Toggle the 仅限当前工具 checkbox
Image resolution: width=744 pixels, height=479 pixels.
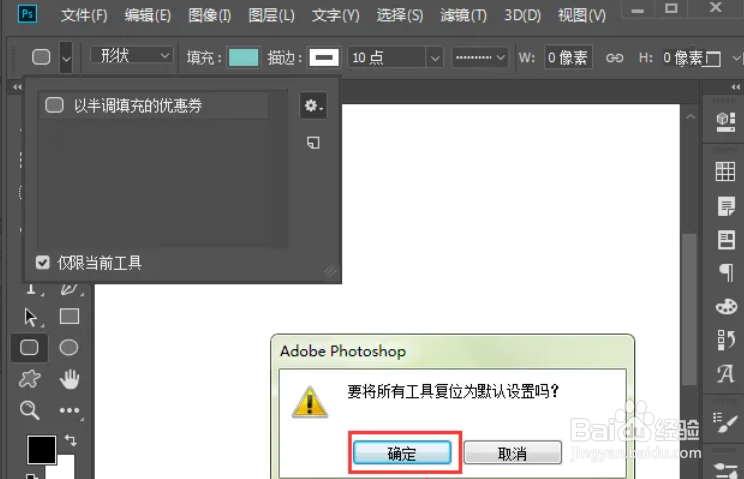[42, 262]
